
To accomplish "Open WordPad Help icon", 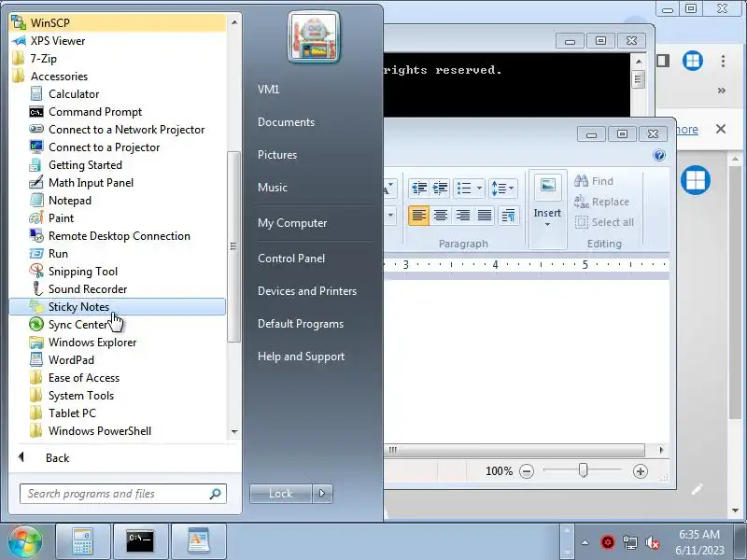I will click(x=659, y=155).
